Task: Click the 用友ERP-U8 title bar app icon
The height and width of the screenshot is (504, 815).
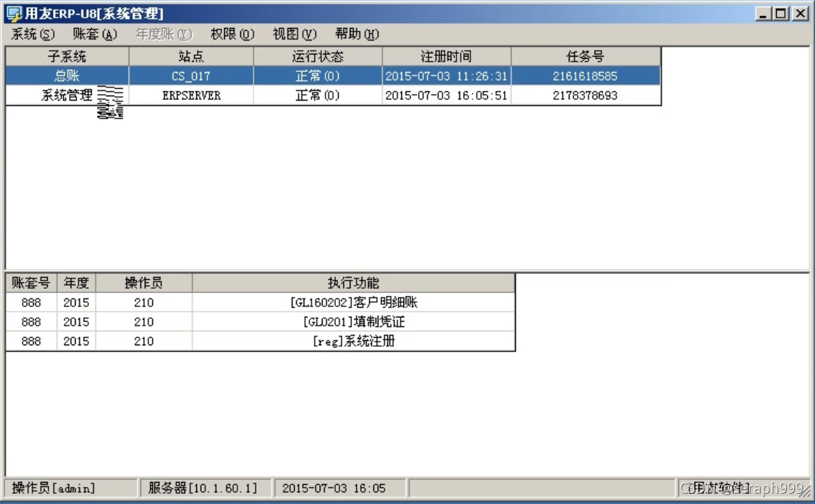Action: coord(15,13)
